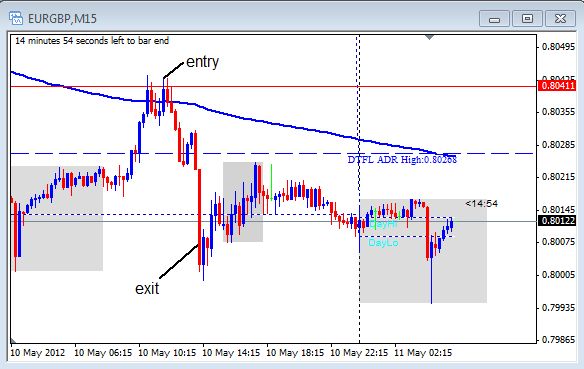584x369 pixels.
Task: Click the gray chart shift triangle marker
Action: coord(430,37)
